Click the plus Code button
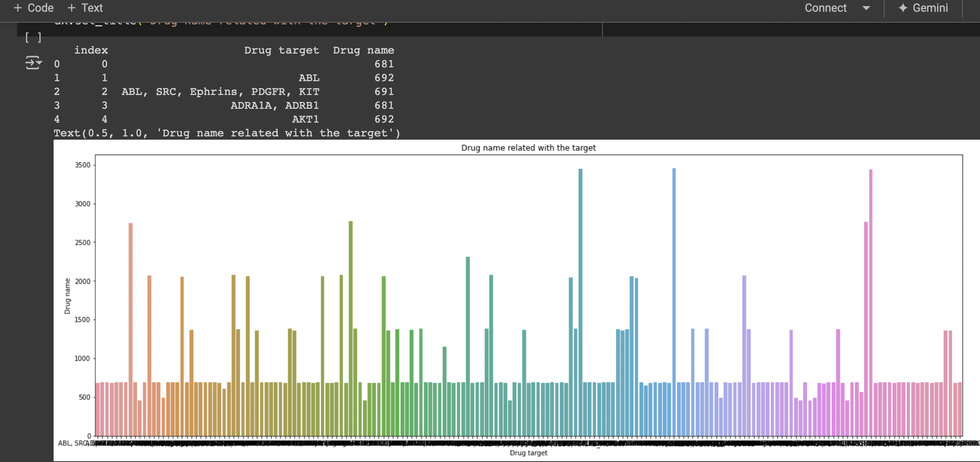This screenshot has height=462, width=980. click(x=34, y=8)
